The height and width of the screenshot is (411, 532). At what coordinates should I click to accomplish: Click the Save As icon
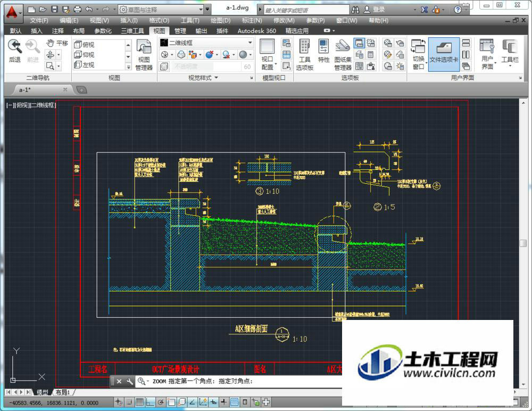[x=66, y=10]
